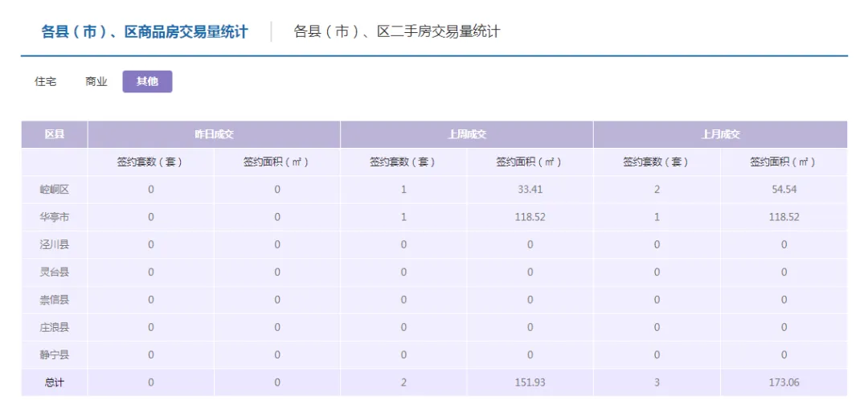Select the 灵台县 row label
The width and height of the screenshot is (868, 409).
[x=55, y=272]
